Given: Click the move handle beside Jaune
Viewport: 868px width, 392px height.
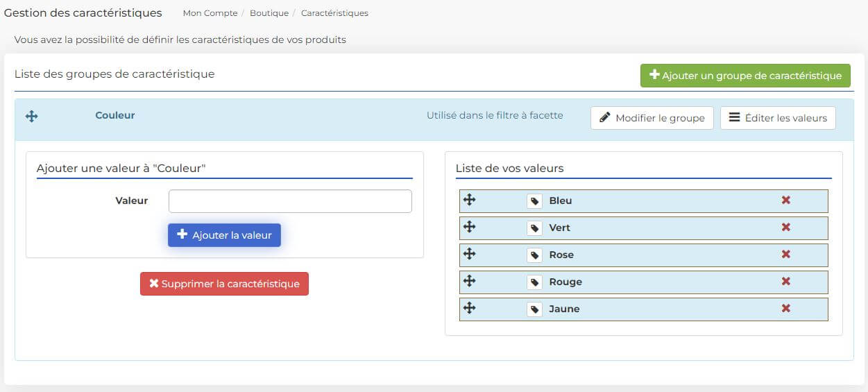Looking at the screenshot, I should coord(469,308).
